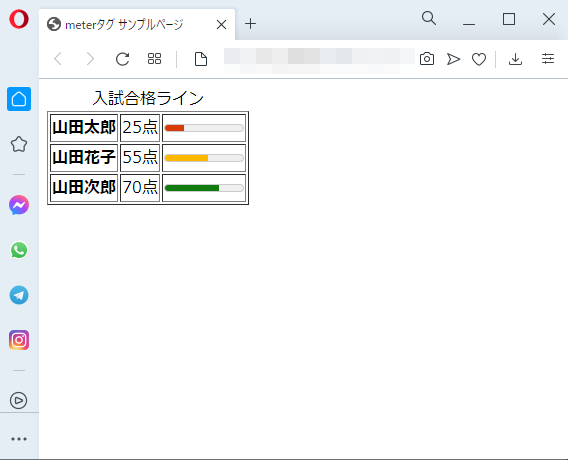Screen dimensions: 568x460
Task: Expand the sidebar three-dots menu
Action: click(x=19, y=439)
